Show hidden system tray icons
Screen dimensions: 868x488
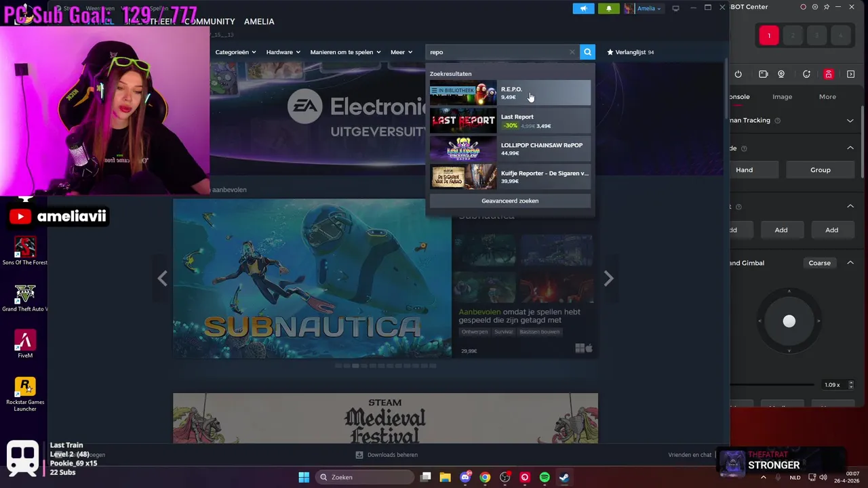pos(764,477)
